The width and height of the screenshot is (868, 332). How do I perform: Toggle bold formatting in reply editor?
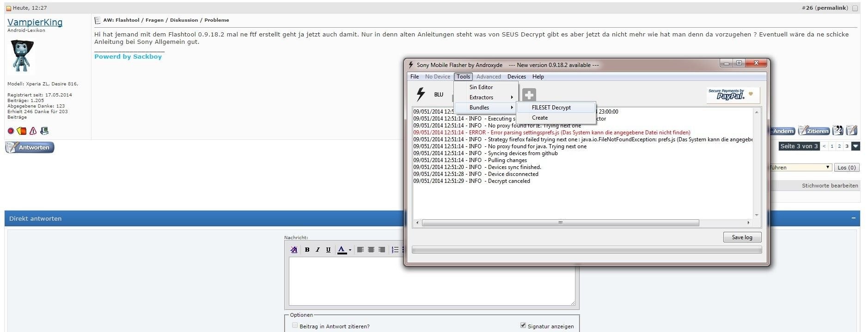(x=307, y=250)
